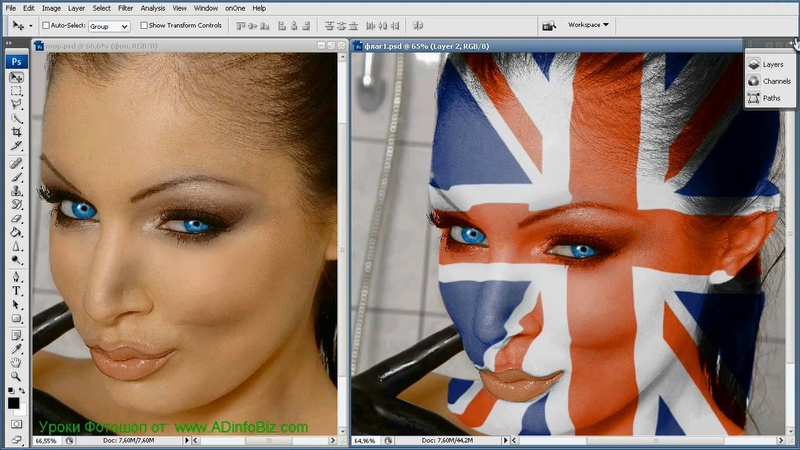Image resolution: width=800 pixels, height=450 pixels.
Task: Select the Zoom tool in toolbox
Action: (17, 376)
